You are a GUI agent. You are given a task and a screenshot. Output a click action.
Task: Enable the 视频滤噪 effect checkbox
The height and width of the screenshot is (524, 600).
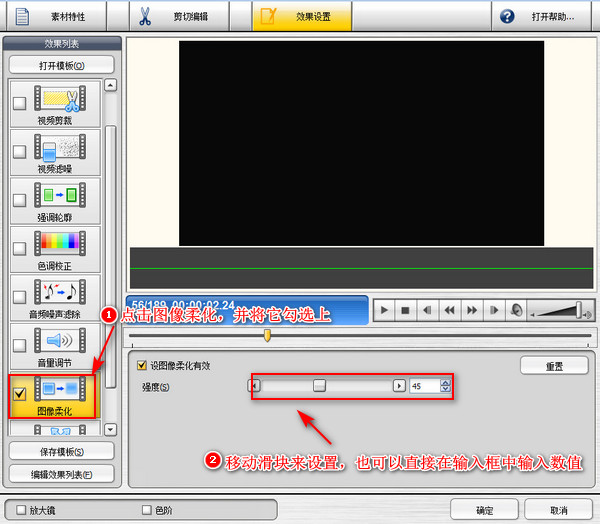tap(20, 151)
